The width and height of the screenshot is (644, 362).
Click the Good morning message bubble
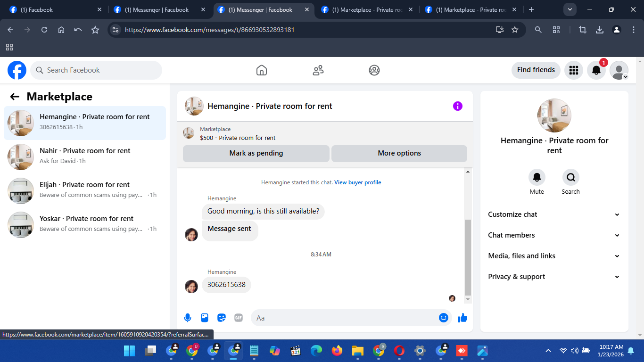click(263, 211)
